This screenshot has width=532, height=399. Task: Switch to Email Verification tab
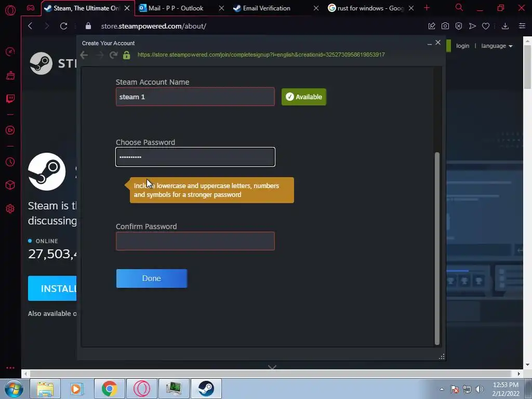tap(267, 8)
